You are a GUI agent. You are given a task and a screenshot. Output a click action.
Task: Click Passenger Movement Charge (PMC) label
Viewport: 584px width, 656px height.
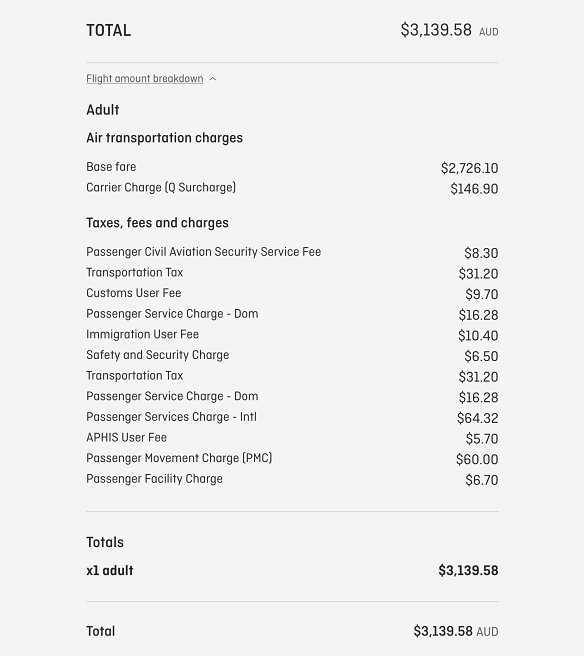[179, 458]
